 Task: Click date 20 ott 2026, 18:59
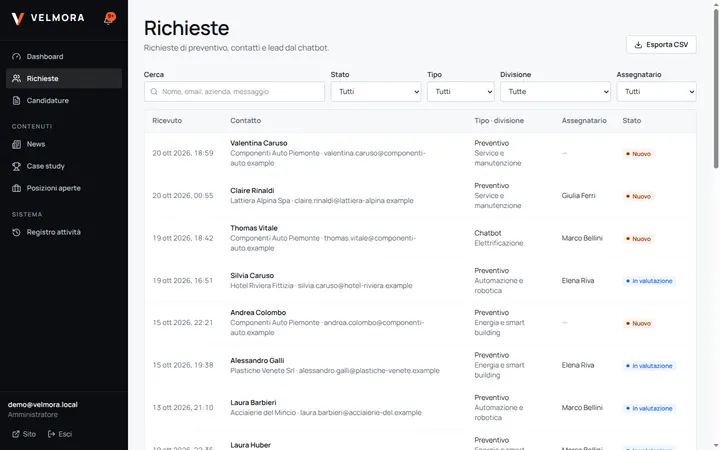183,153
